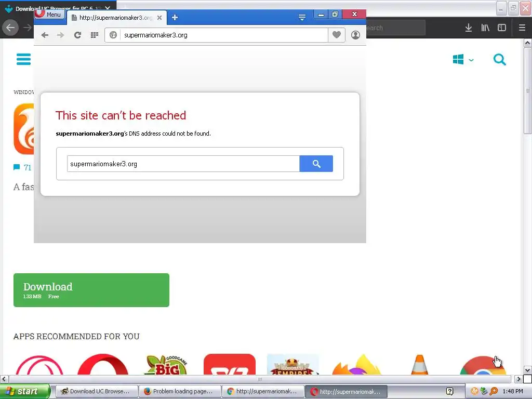The height and width of the screenshot is (399, 532).
Task: Click the hamburger menu on the Uptodown page
Action: (x=24, y=59)
